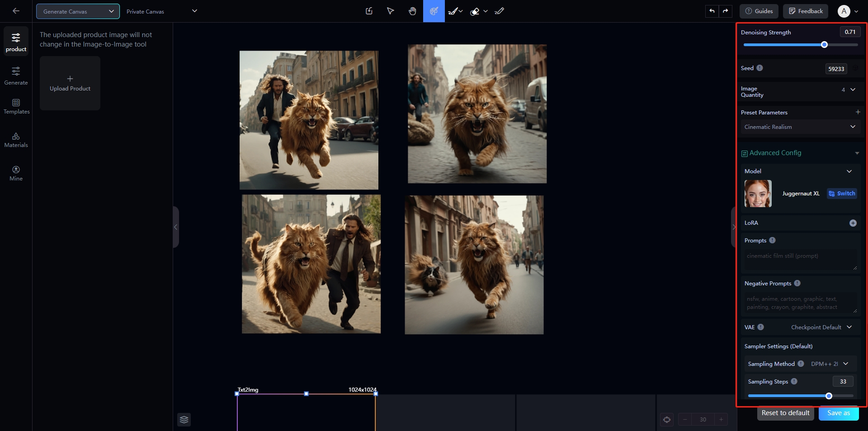Select the eraser tool

475,11
